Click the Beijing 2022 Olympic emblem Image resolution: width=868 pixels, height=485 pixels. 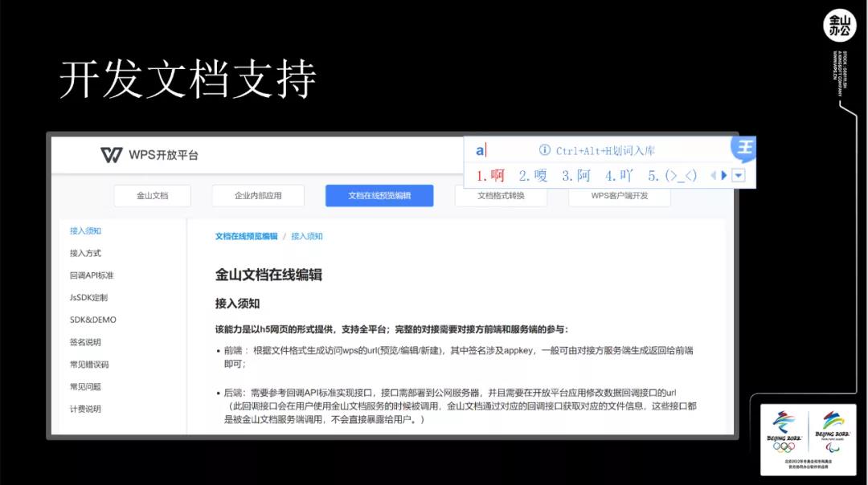pos(784,432)
